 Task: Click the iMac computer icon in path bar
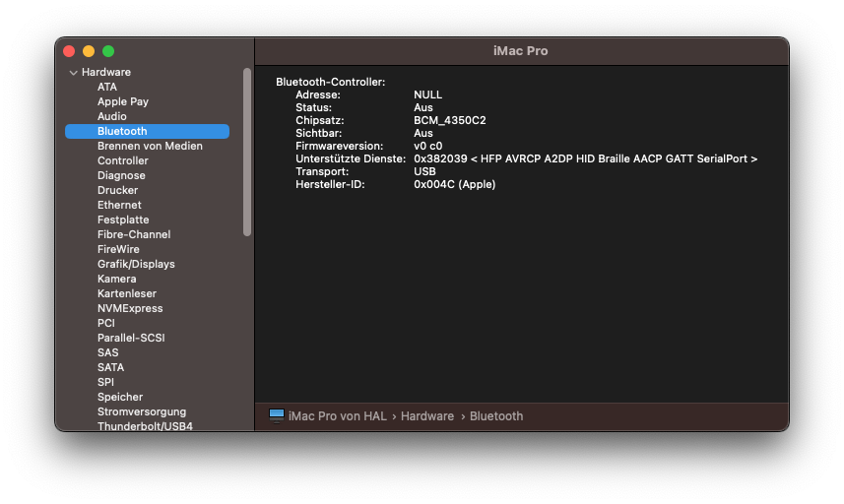pyautogui.click(x=277, y=415)
